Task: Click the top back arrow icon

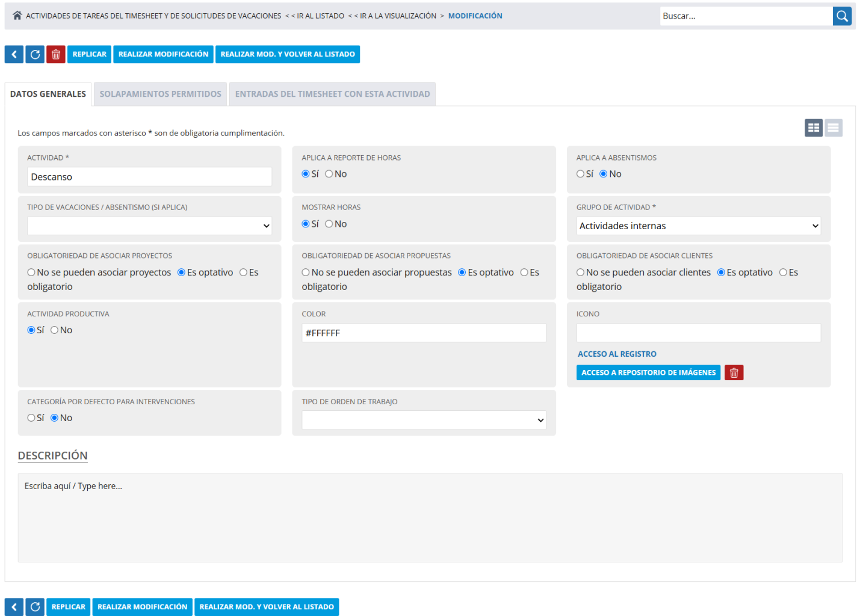Action: tap(14, 54)
